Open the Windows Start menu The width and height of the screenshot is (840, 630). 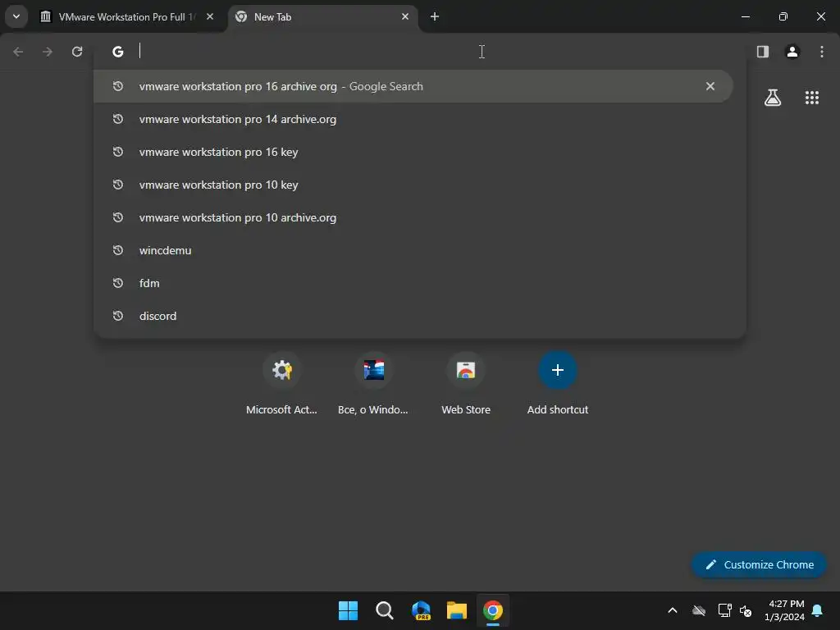(348, 610)
